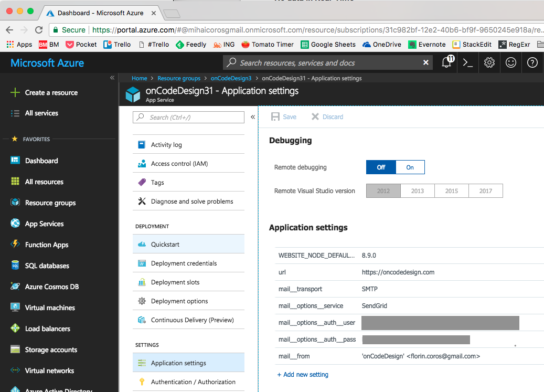Select Visual Studio version 2017
Image resolution: width=544 pixels, height=392 pixels.
click(486, 191)
